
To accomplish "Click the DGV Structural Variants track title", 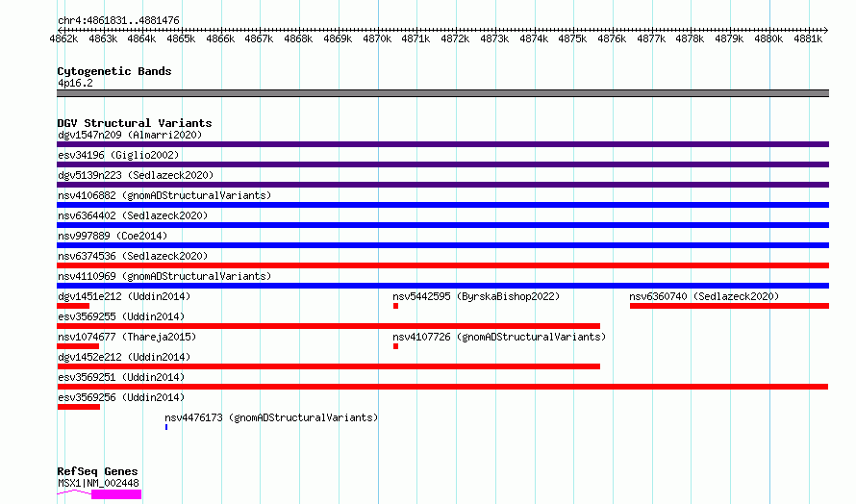I will [135, 123].
